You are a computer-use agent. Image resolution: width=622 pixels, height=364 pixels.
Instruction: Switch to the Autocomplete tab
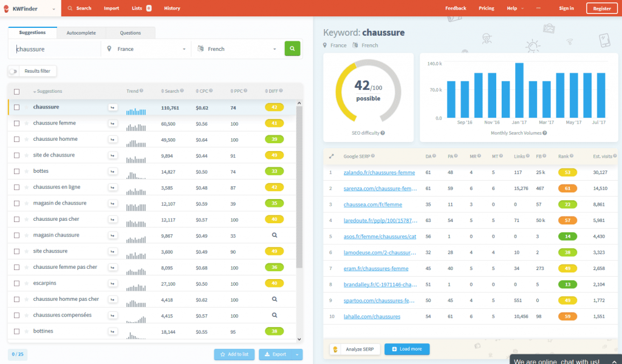pyautogui.click(x=81, y=33)
